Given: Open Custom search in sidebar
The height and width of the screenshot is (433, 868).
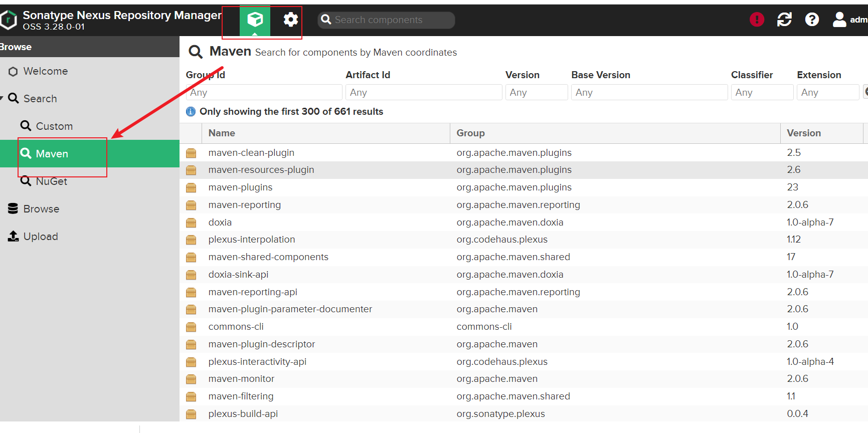Looking at the screenshot, I should click(54, 126).
